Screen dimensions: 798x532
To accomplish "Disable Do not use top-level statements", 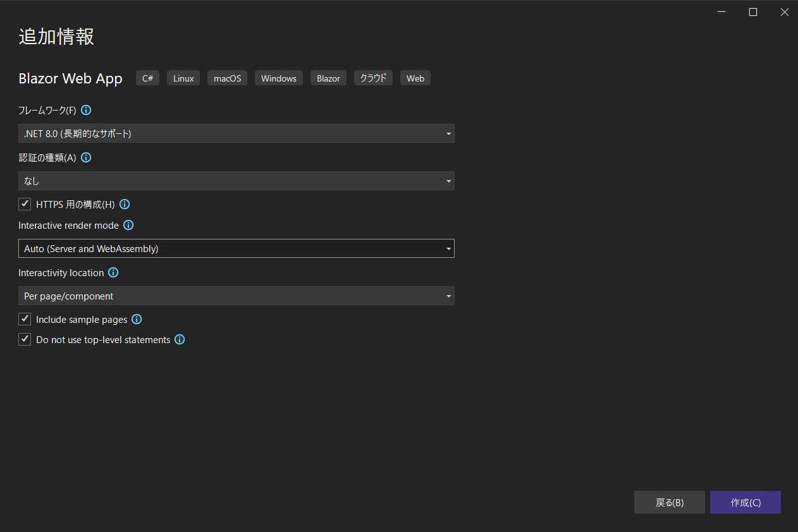I will [x=25, y=339].
